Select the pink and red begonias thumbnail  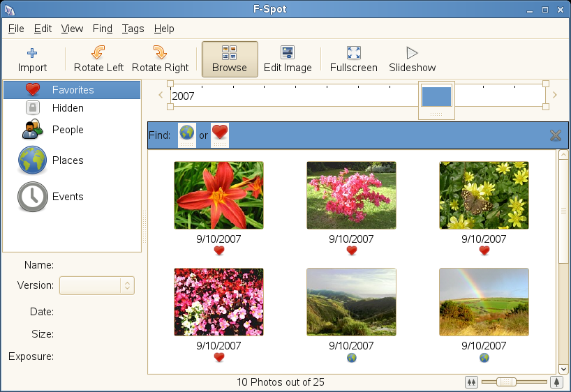point(219,302)
